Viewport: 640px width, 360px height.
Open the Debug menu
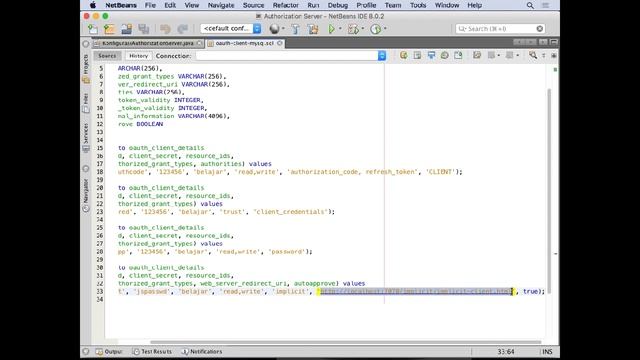click(338, 5)
